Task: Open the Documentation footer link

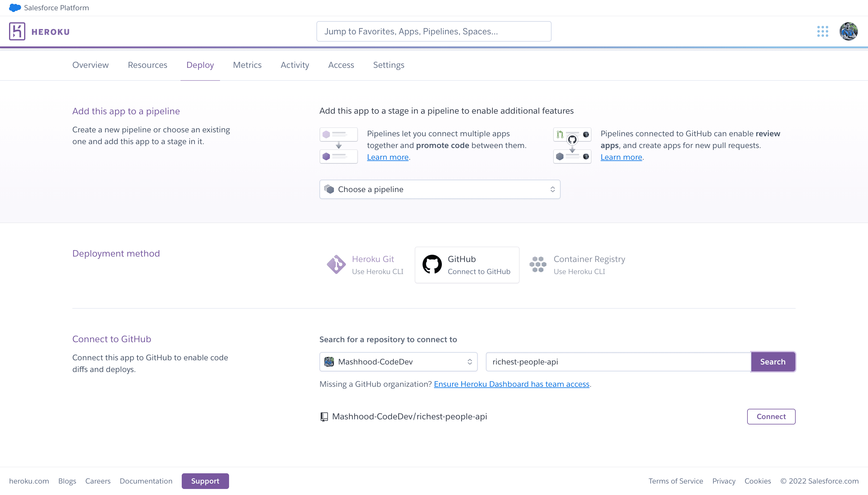Action: pyautogui.click(x=146, y=481)
